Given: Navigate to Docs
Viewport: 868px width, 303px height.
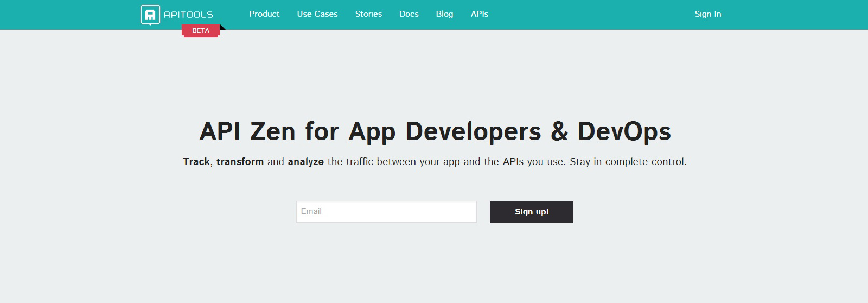Looking at the screenshot, I should click(x=409, y=14).
